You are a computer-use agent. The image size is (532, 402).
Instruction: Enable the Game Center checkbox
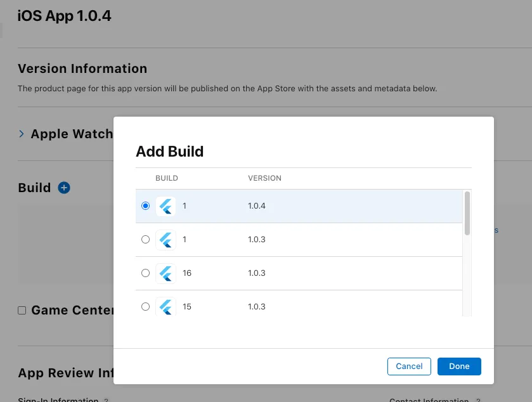coord(22,309)
